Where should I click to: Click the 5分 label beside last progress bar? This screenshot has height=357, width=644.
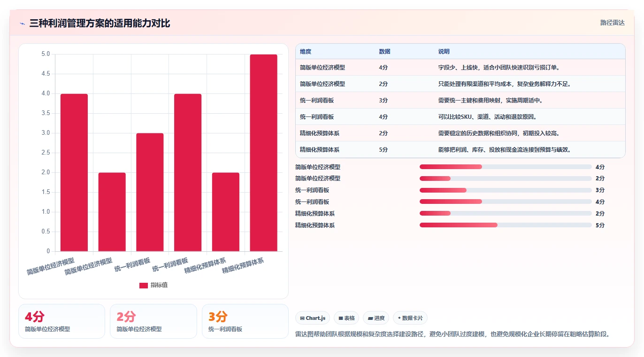tap(600, 225)
